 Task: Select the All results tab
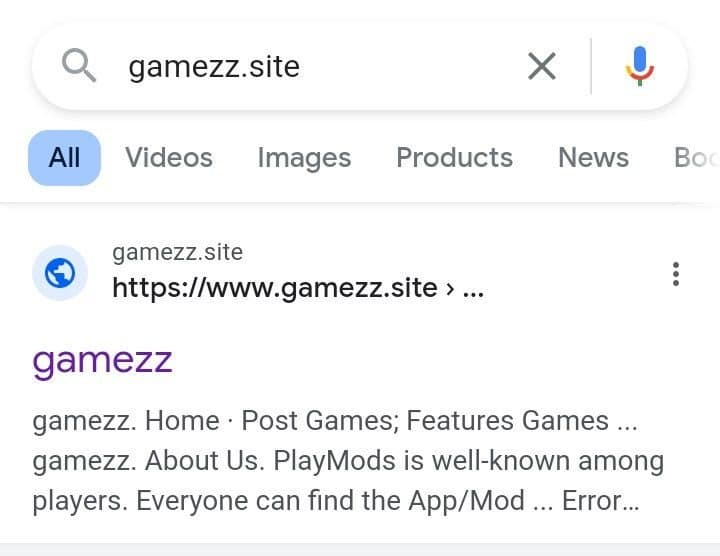pyautogui.click(x=64, y=157)
